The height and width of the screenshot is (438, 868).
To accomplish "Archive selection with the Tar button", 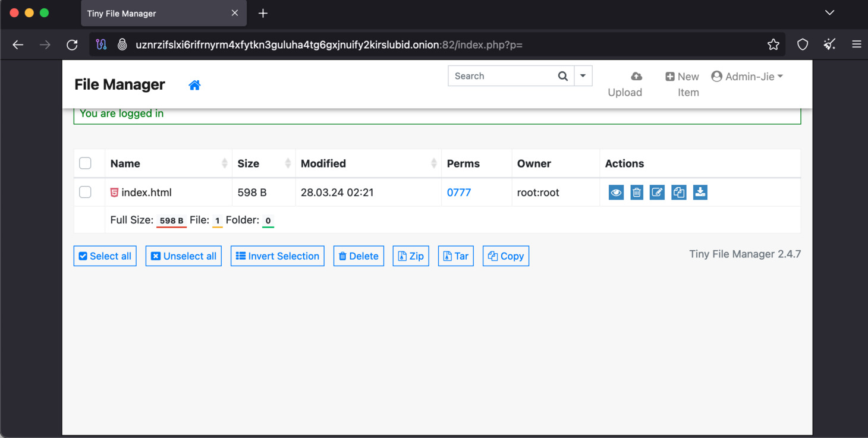I will click(x=456, y=256).
